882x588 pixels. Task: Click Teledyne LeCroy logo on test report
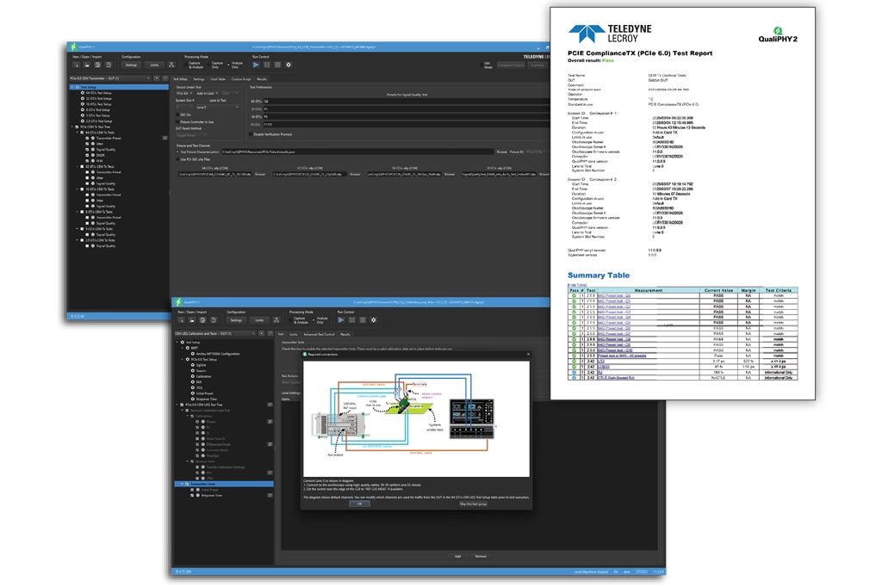pos(610,34)
